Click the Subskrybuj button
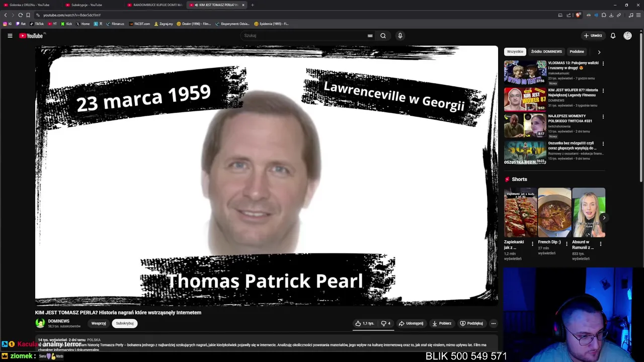This screenshot has height=362, width=644. (125, 323)
